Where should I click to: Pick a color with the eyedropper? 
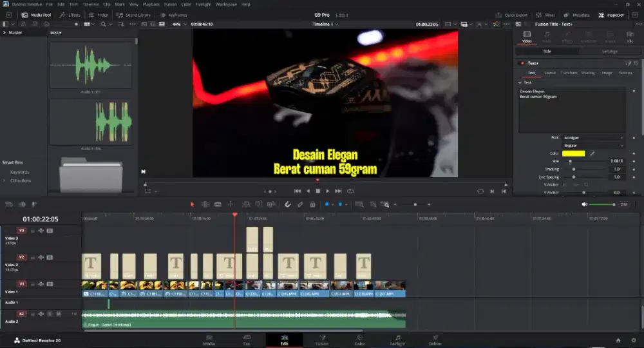click(592, 153)
